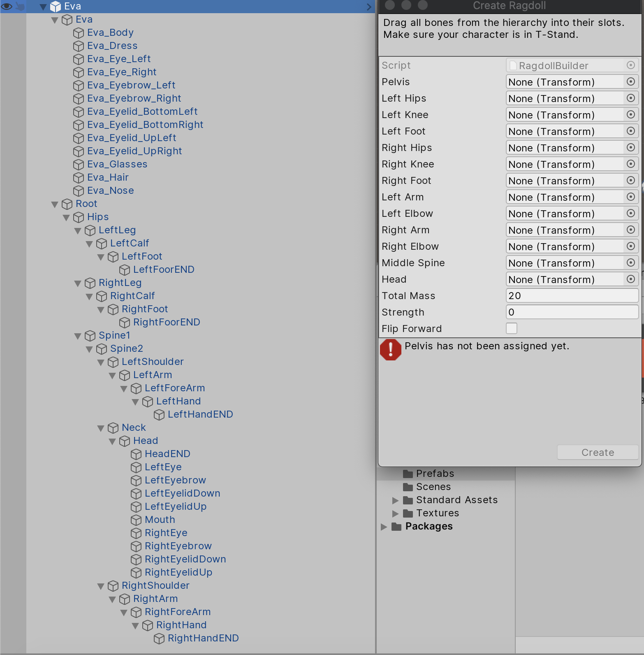
Task: Open object picker for Right Foot slot
Action: tap(630, 180)
